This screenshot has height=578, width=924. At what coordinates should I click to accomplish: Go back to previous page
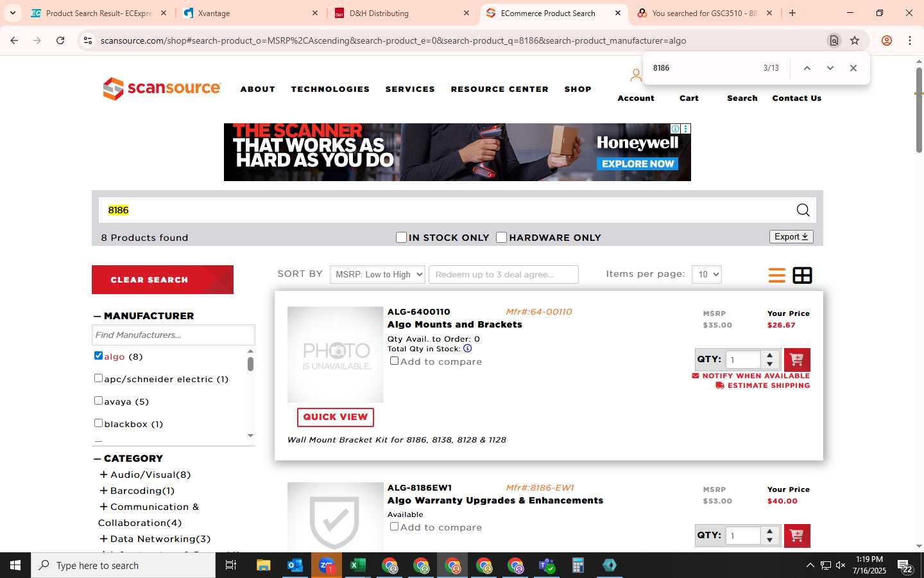14,40
